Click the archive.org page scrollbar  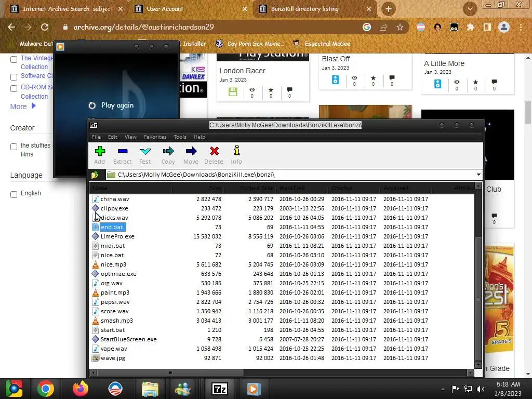[x=528, y=113]
